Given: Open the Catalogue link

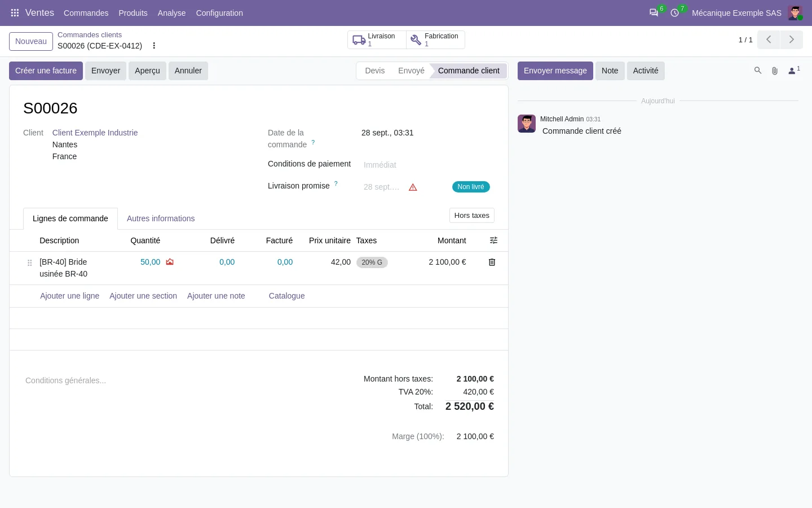Looking at the screenshot, I should [x=287, y=296].
